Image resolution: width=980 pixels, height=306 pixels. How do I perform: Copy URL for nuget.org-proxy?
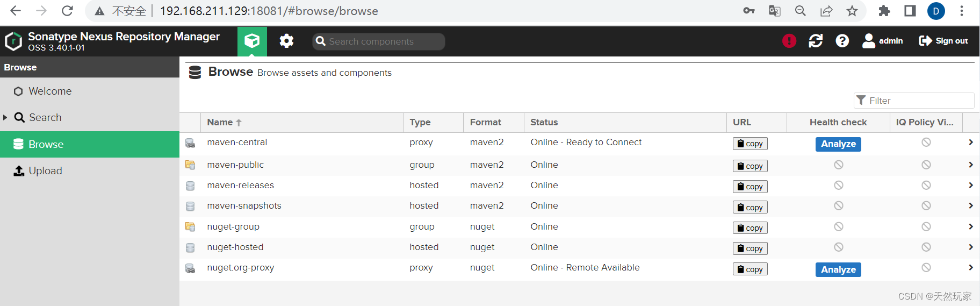tap(750, 269)
